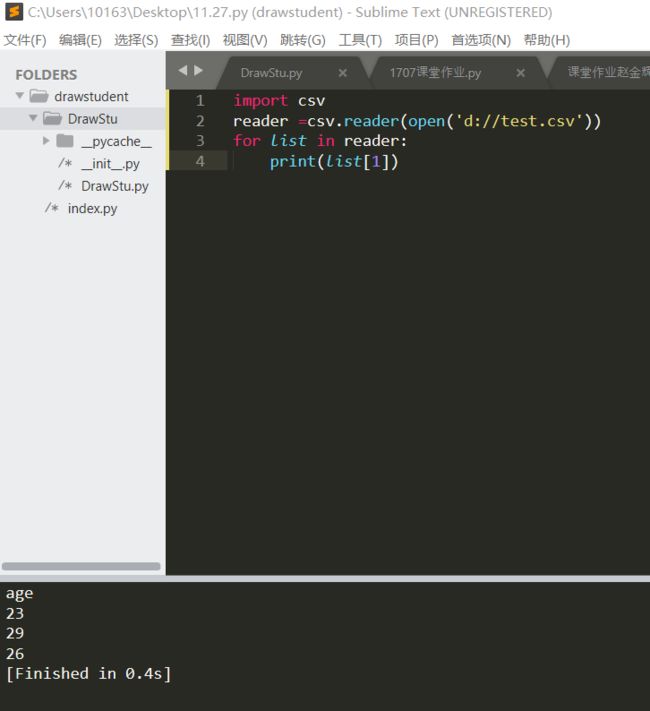
Task: Click 'age' in the output panel
Action: point(20,594)
